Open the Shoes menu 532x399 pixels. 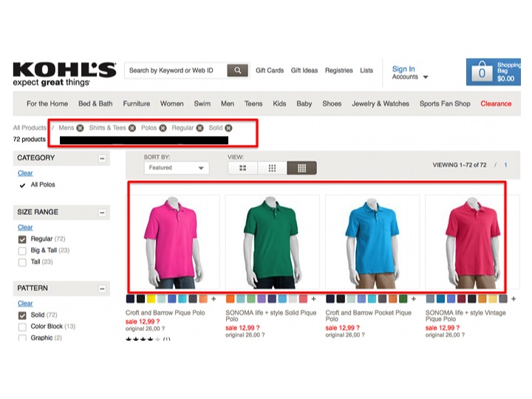pos(332,103)
